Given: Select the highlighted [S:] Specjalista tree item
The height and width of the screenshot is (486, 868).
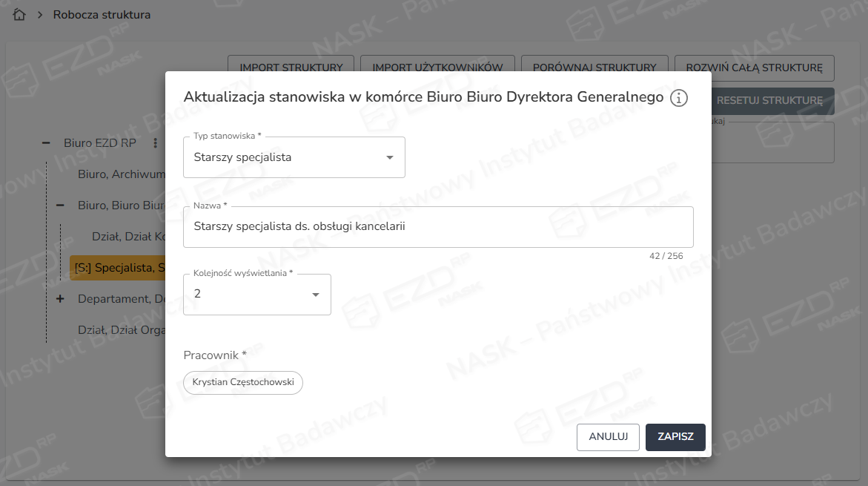Looking at the screenshot, I should click(x=119, y=268).
